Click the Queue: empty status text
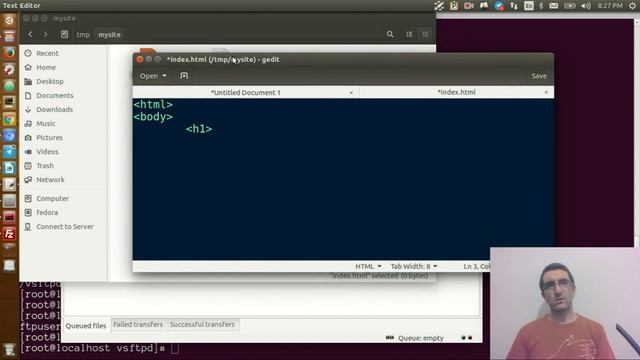This screenshot has height=360, width=640. [x=420, y=338]
